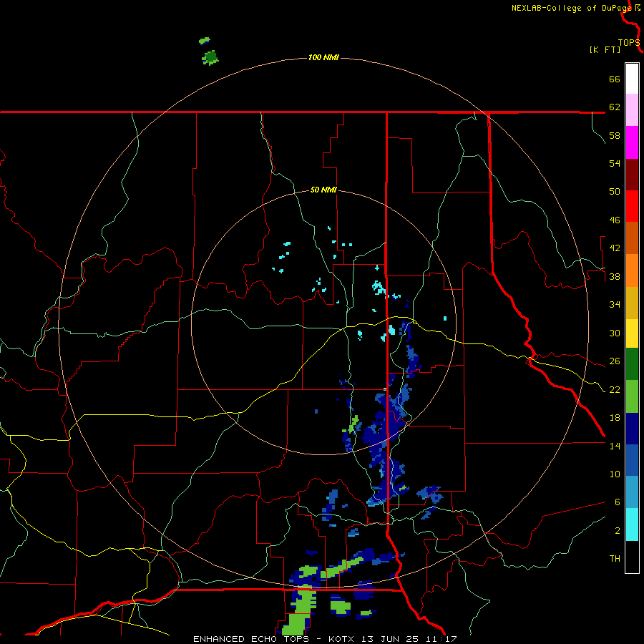Click the cyan 2-6 kft legend swatch
The width and height of the screenshot is (644, 644).
[632, 525]
